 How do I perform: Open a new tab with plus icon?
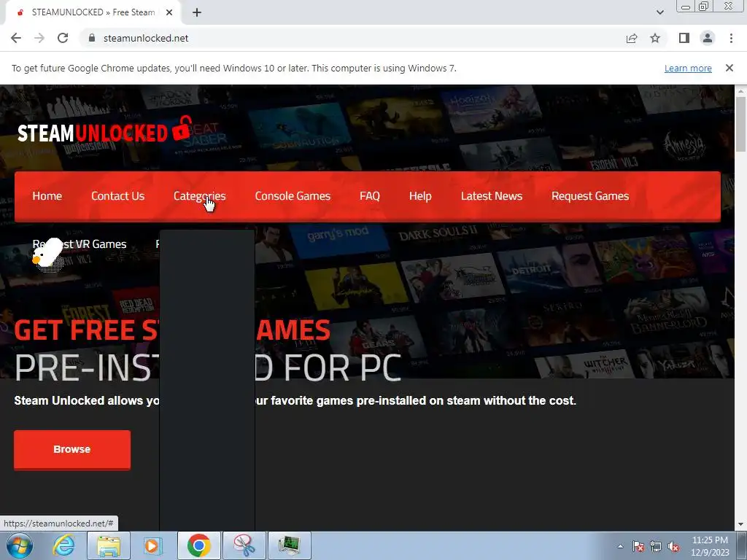[x=197, y=12]
